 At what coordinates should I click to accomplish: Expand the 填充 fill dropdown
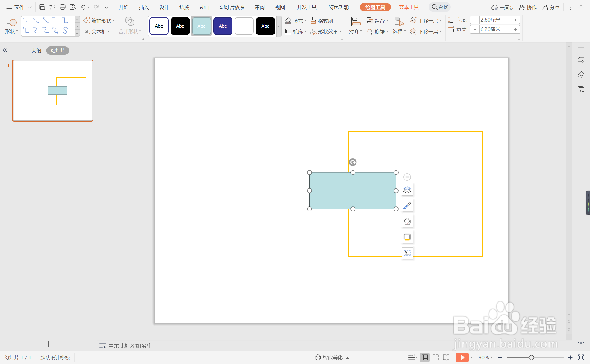coord(305,21)
